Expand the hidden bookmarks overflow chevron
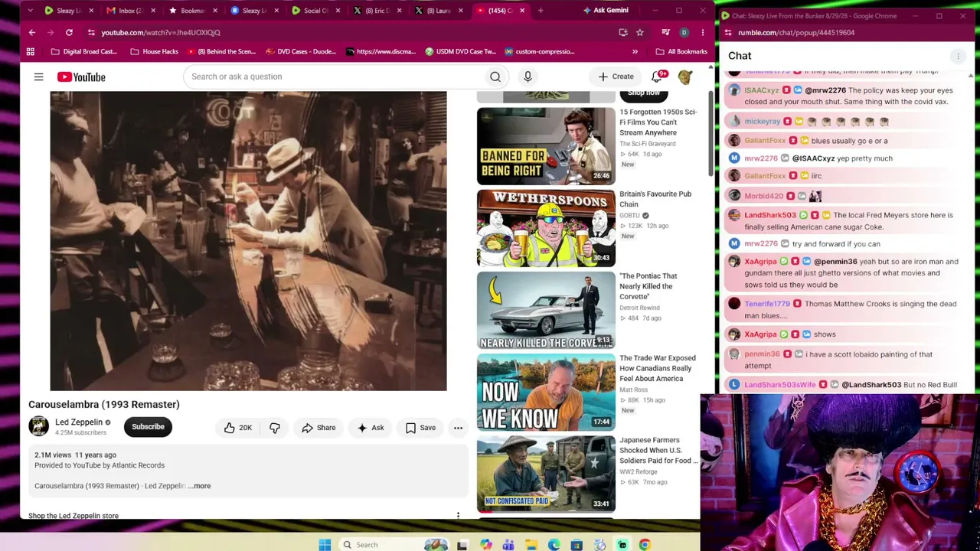Screen dimensions: 980x551 point(635,51)
